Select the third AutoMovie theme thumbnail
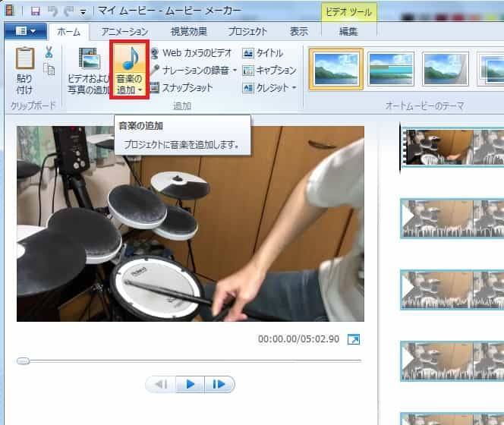This screenshot has width=504, height=425. click(x=446, y=69)
